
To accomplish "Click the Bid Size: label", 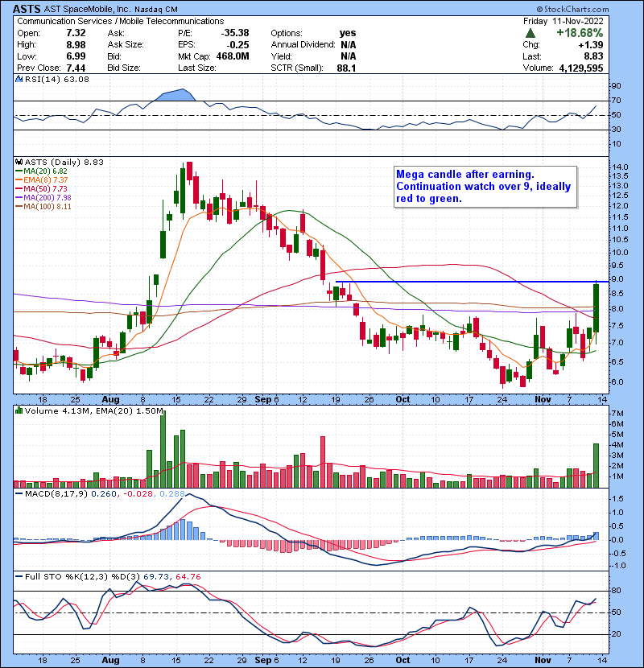I will 124,68.
